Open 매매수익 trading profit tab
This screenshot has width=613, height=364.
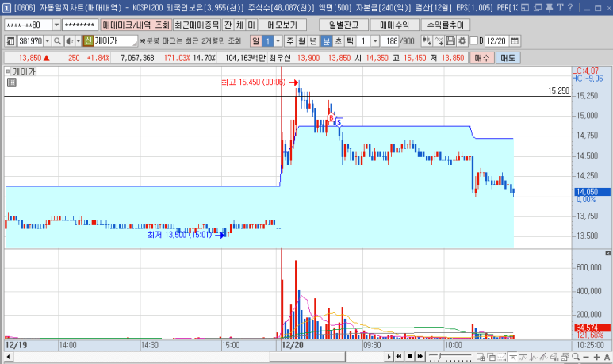click(x=394, y=25)
